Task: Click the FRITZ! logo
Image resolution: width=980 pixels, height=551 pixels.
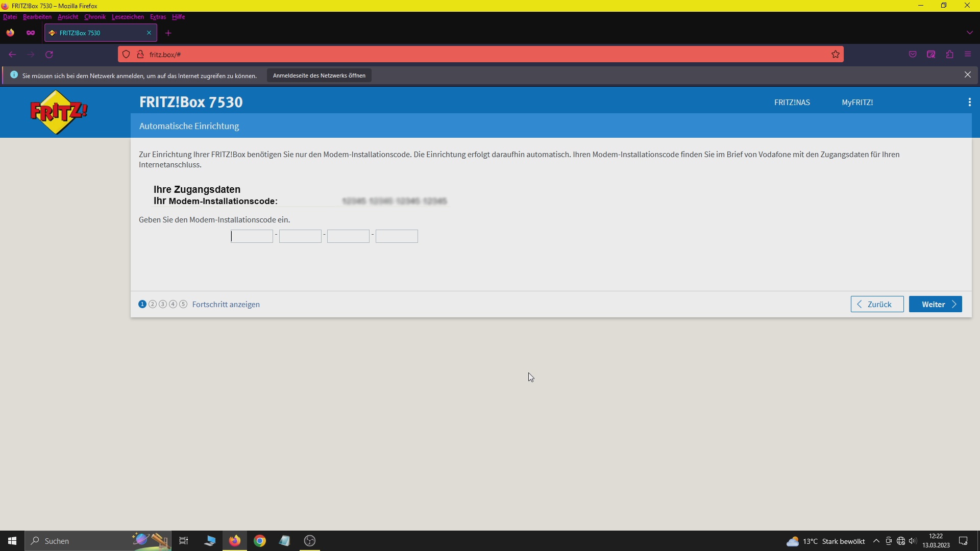Action: coord(59,112)
